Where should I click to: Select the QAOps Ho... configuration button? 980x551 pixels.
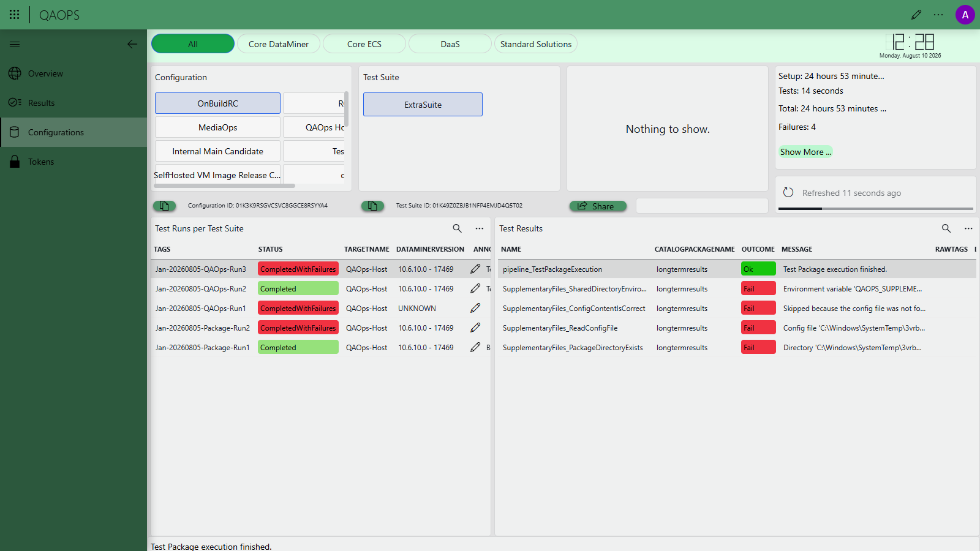pyautogui.click(x=314, y=127)
